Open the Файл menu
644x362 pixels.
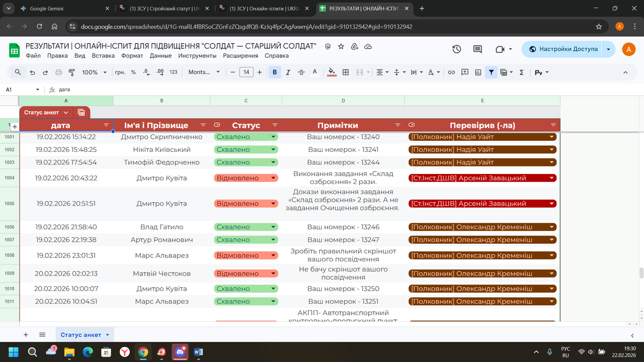(33, 56)
